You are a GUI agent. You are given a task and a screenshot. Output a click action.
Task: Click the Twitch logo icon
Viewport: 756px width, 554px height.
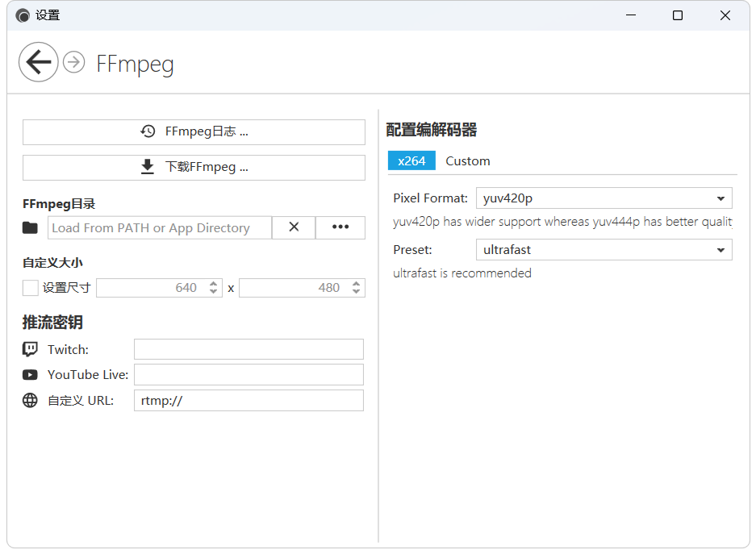pos(30,349)
